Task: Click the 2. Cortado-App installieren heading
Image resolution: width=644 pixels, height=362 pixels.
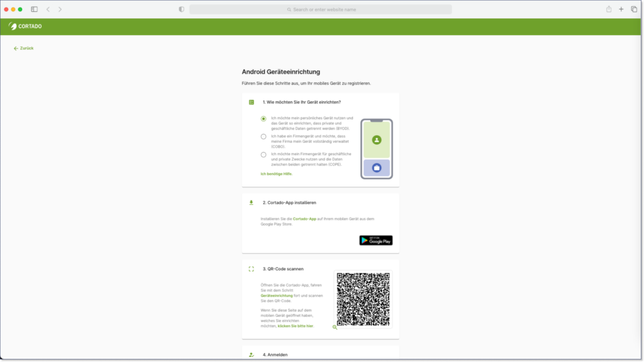Action: [x=289, y=202]
